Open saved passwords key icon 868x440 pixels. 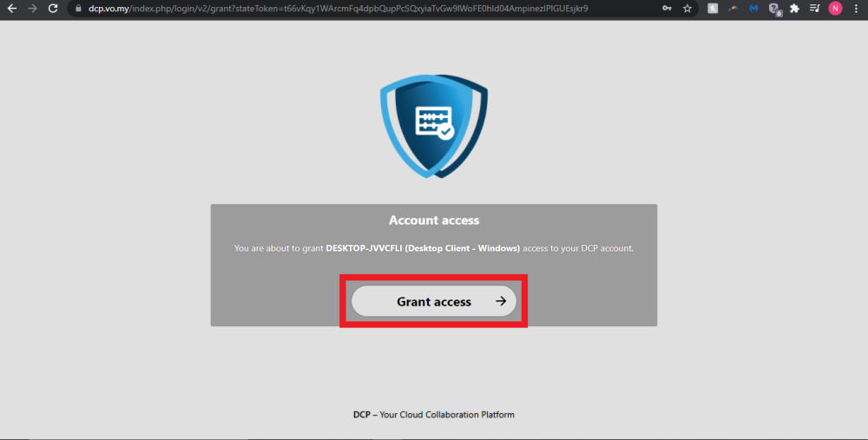pos(667,9)
